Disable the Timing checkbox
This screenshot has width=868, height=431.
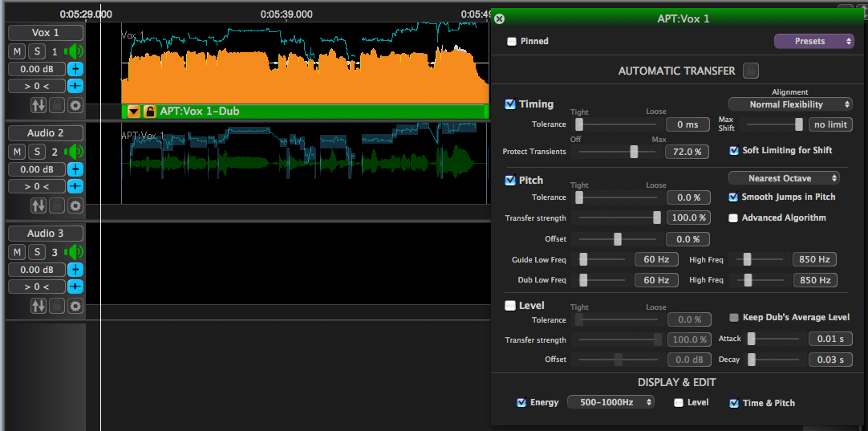tap(510, 104)
